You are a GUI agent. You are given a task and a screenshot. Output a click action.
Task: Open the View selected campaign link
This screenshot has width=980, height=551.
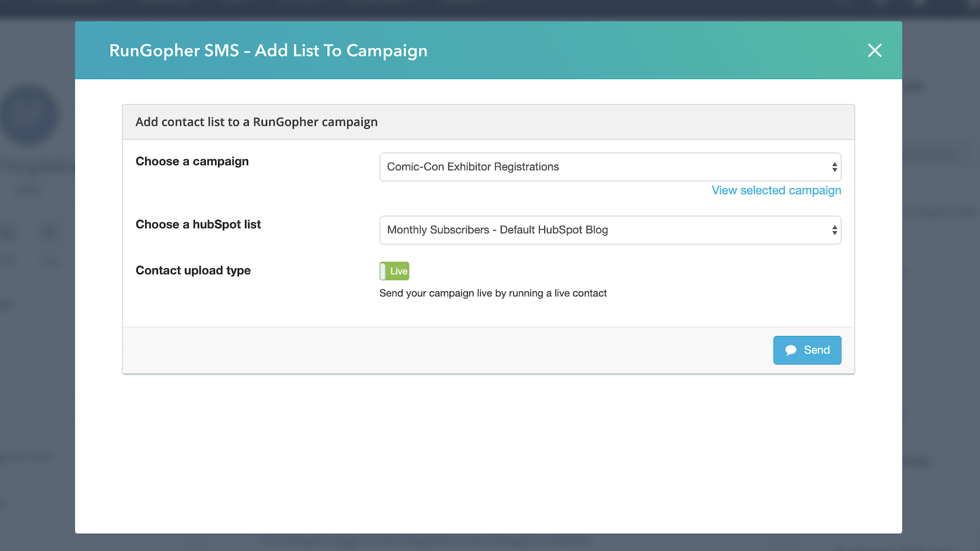776,190
